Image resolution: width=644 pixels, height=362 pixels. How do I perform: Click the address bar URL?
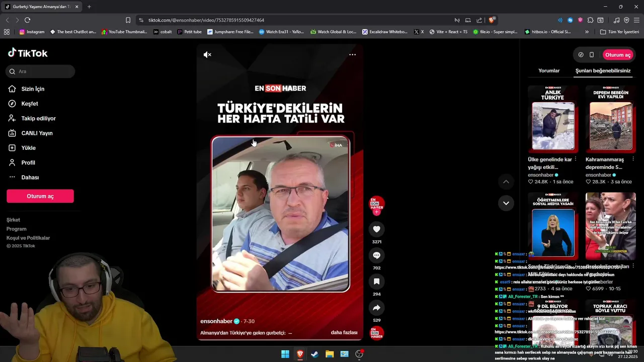(206, 20)
